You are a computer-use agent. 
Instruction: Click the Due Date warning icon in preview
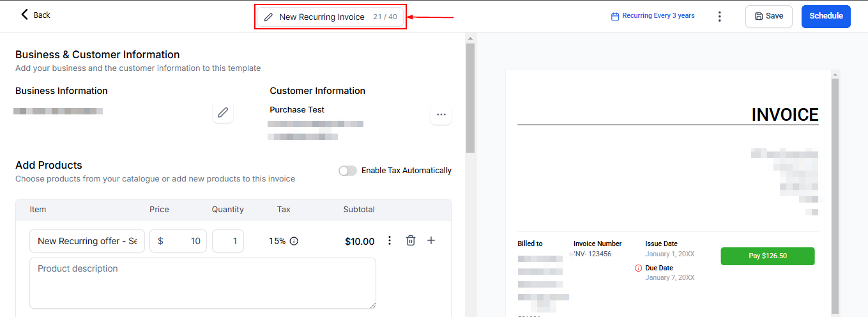[638, 268]
